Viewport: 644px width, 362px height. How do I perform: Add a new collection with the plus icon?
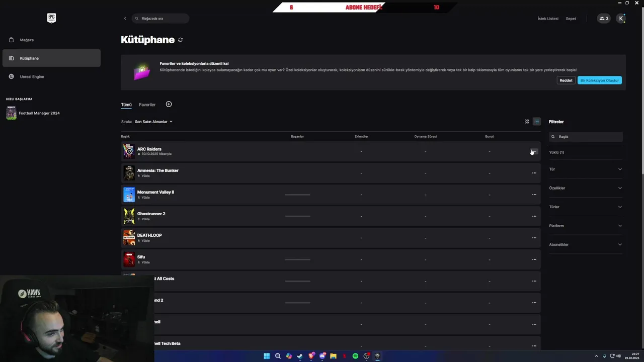[169, 104]
